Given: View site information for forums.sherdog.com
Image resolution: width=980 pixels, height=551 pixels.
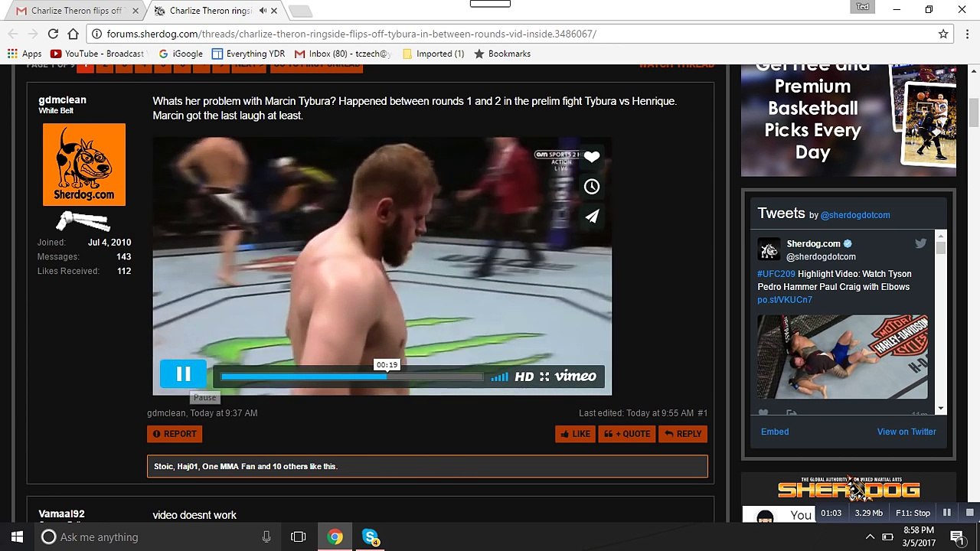Looking at the screenshot, I should click(x=96, y=34).
